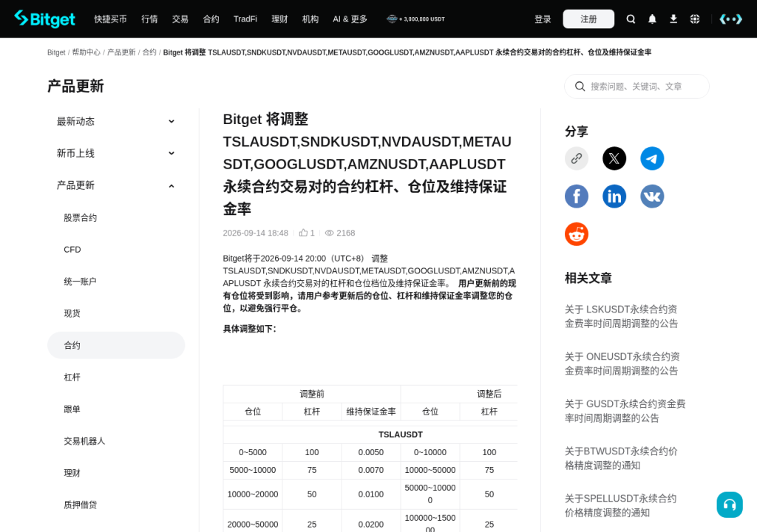This screenshot has height=532, width=757.
Task: Go to Bitget breadcrumb link
Action: (x=56, y=52)
